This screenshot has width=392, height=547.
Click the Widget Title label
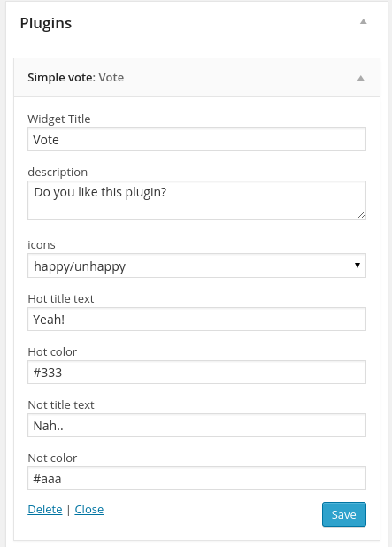click(x=59, y=119)
